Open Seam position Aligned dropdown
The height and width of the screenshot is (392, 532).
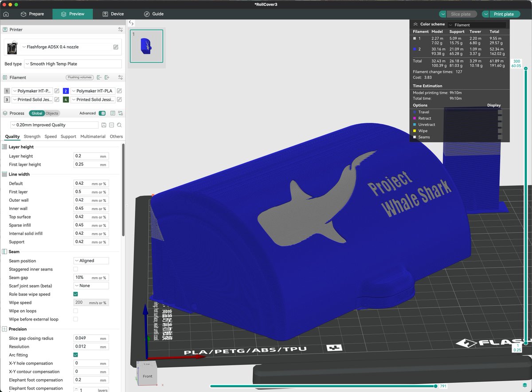(91, 261)
